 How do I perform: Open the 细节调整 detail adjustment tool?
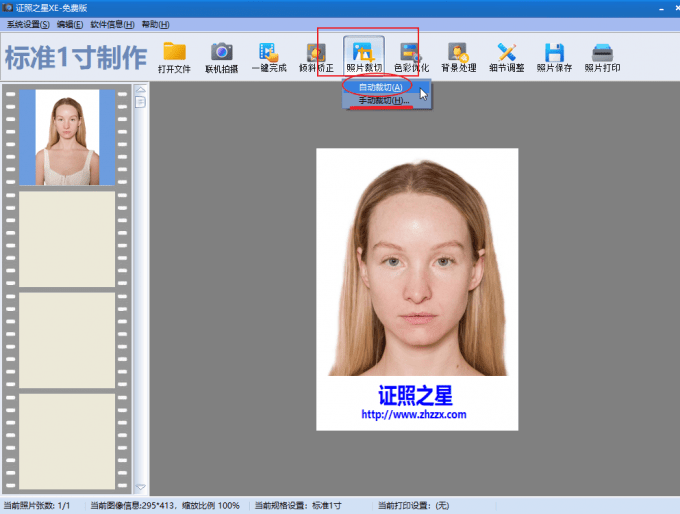click(507, 56)
